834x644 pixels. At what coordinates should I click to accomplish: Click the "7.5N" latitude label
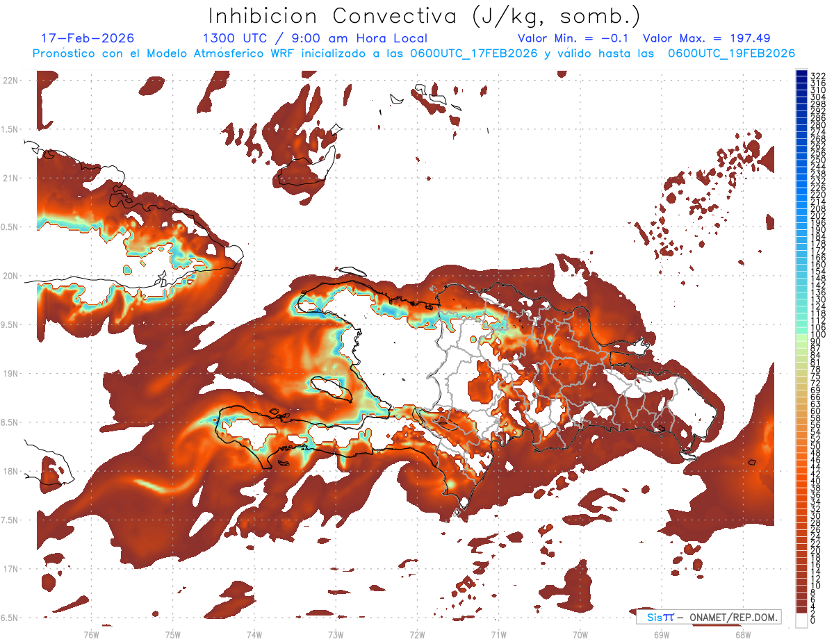pyautogui.click(x=10, y=520)
